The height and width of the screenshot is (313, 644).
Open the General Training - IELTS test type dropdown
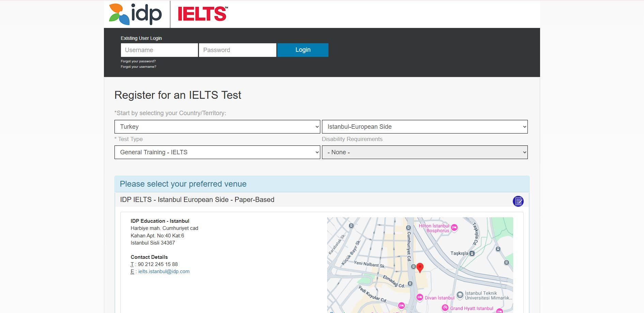click(x=217, y=152)
